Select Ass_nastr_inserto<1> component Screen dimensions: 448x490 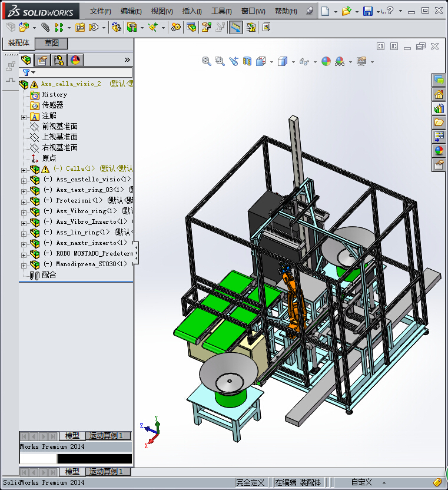(x=92, y=243)
